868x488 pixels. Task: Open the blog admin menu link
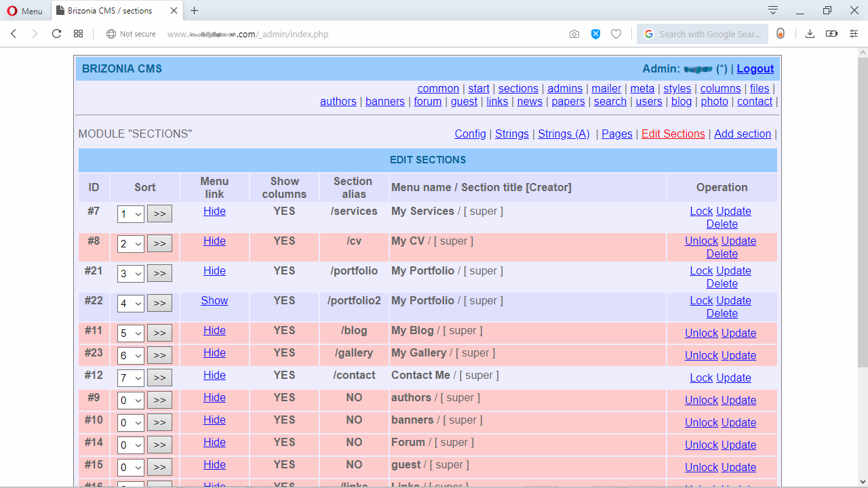(682, 102)
